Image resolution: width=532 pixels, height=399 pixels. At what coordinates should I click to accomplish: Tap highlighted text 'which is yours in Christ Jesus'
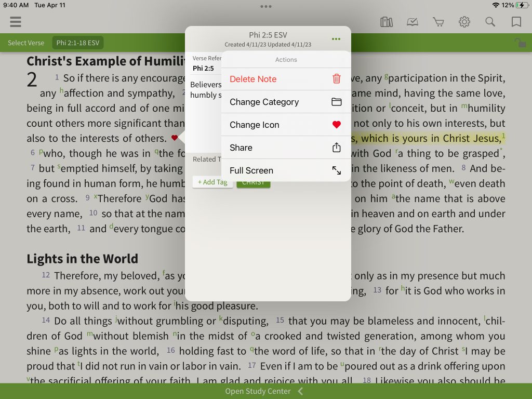[x=431, y=138]
